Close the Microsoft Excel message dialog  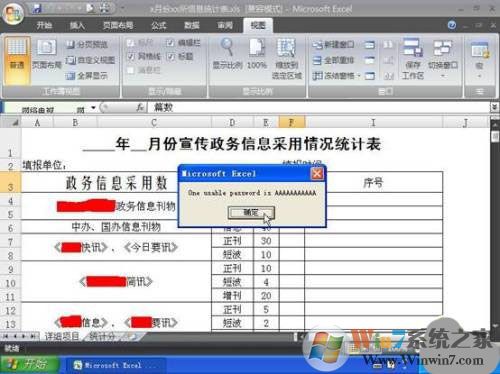317,174
